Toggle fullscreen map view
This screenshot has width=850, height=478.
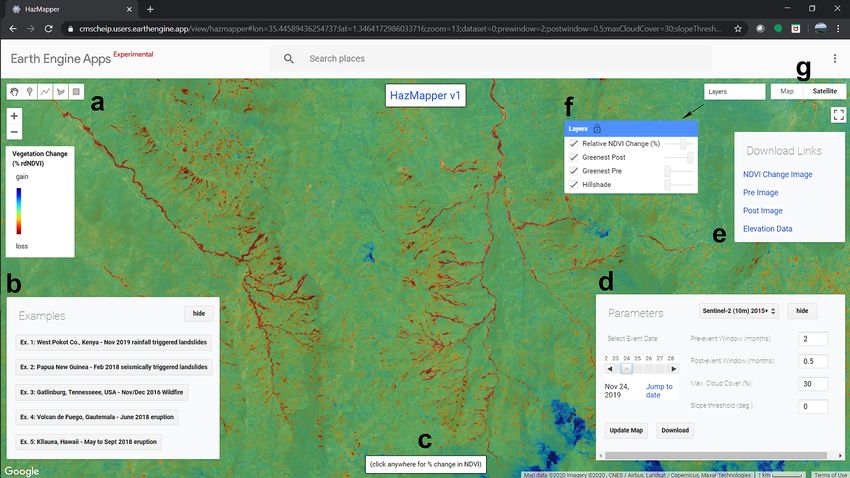pyautogui.click(x=839, y=115)
